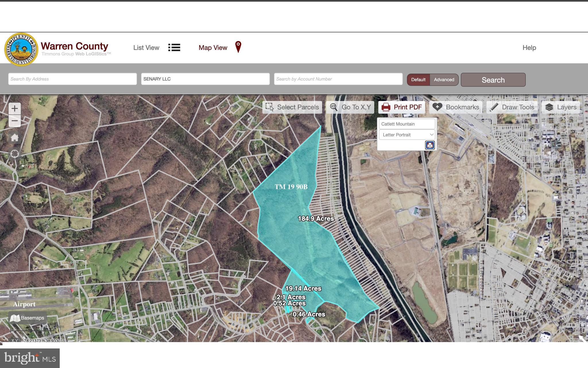
Task: Open the Bookmarks panel
Action: (x=456, y=107)
